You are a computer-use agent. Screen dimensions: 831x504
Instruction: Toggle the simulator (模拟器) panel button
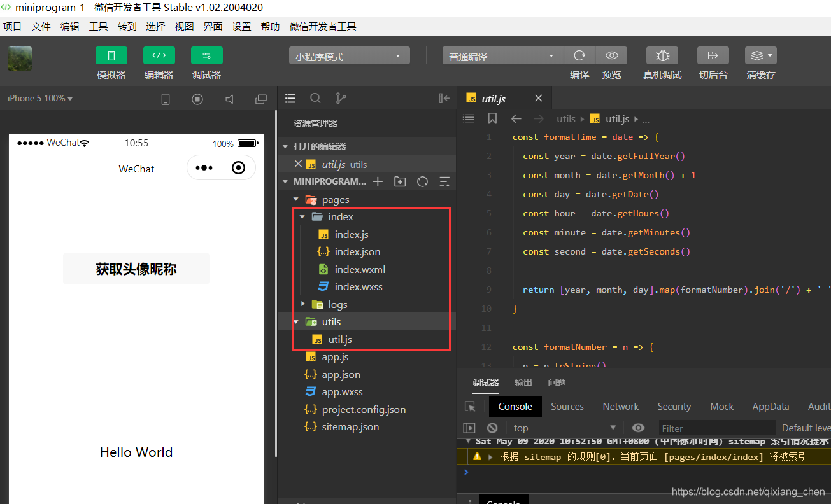pos(111,55)
